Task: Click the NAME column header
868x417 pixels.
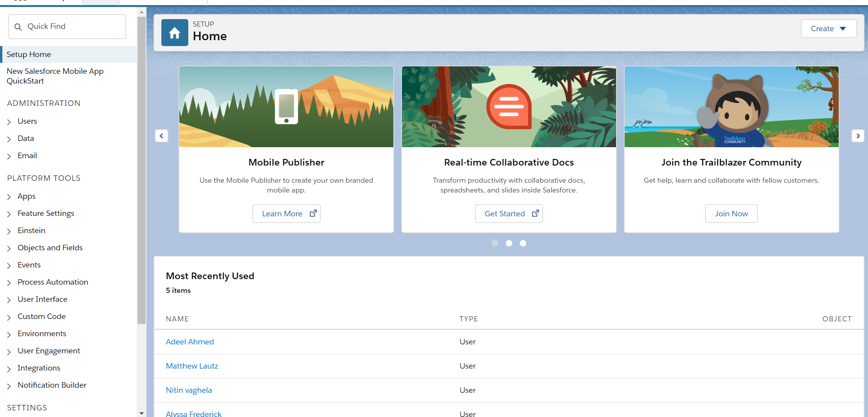Action: click(x=177, y=319)
